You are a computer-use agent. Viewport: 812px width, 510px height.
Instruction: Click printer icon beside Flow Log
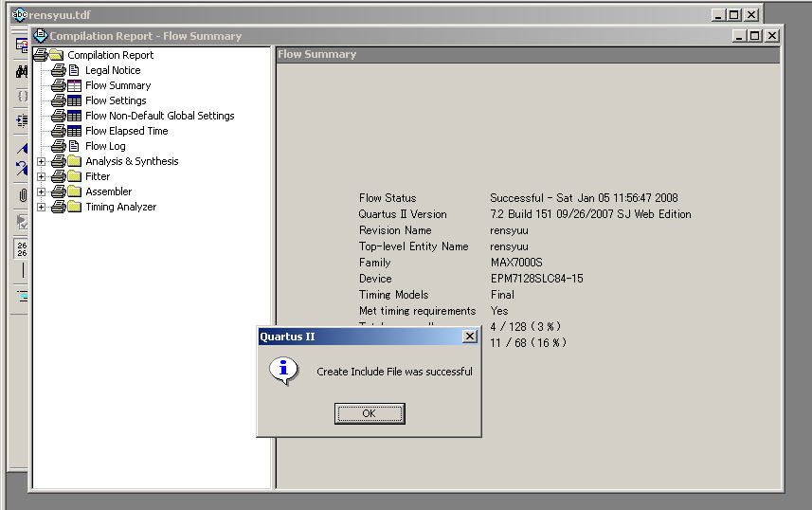coord(59,146)
